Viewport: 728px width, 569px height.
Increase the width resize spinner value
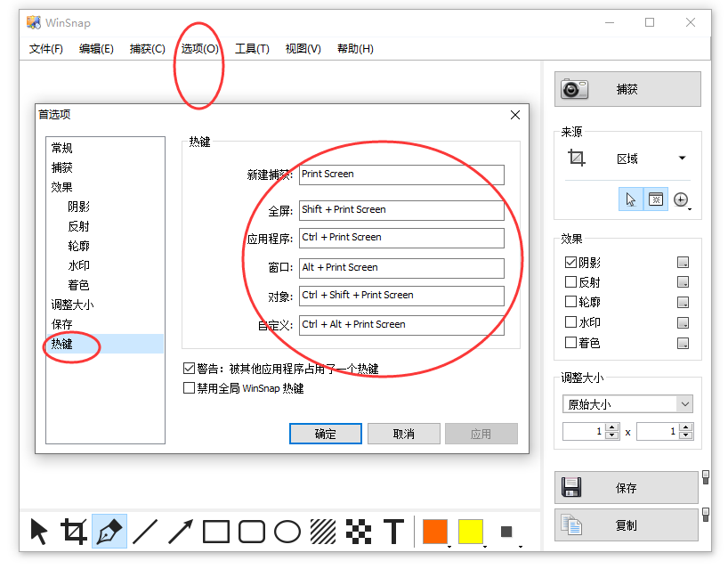point(612,427)
